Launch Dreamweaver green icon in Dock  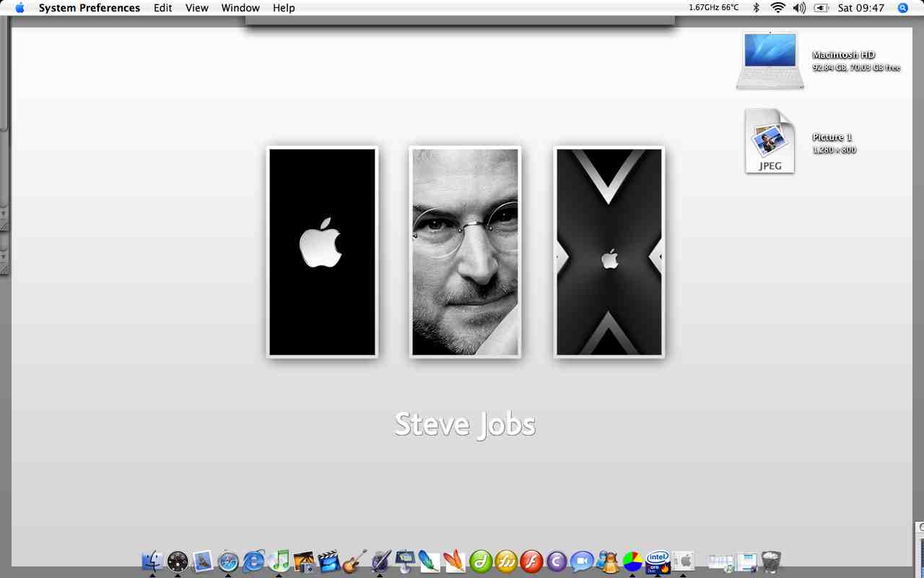point(481,561)
